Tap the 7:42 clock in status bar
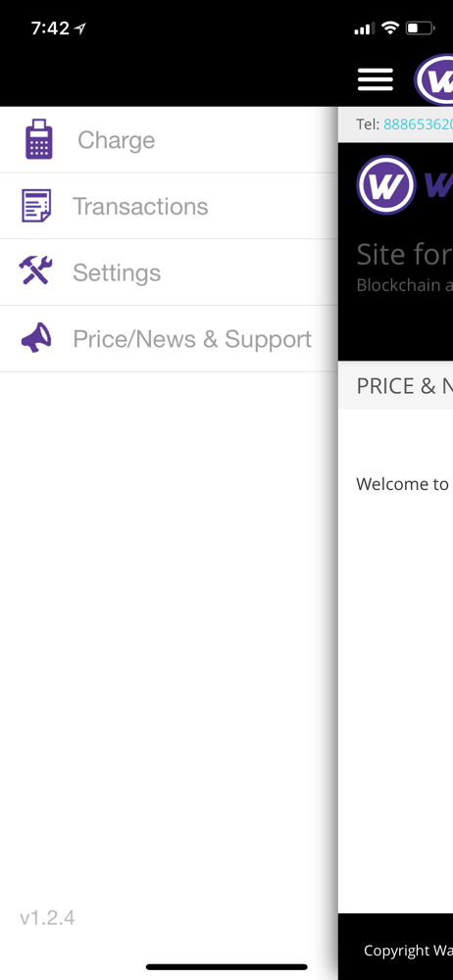453x980 pixels. point(51,28)
